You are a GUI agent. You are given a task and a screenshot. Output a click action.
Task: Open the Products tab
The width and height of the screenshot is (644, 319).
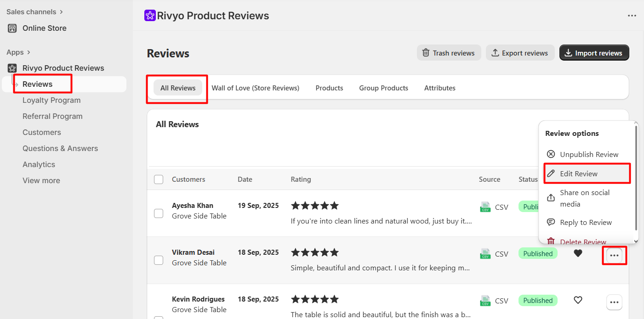[x=329, y=88]
